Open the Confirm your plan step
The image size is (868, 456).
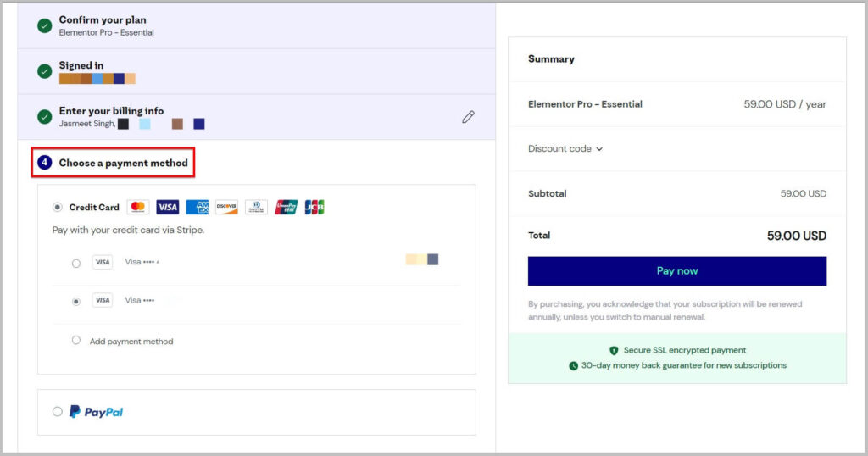(102, 19)
